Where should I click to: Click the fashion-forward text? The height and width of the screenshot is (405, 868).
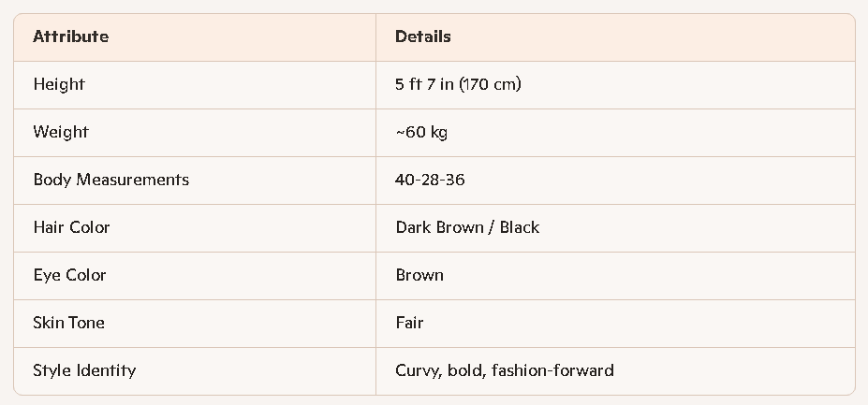[554, 371]
